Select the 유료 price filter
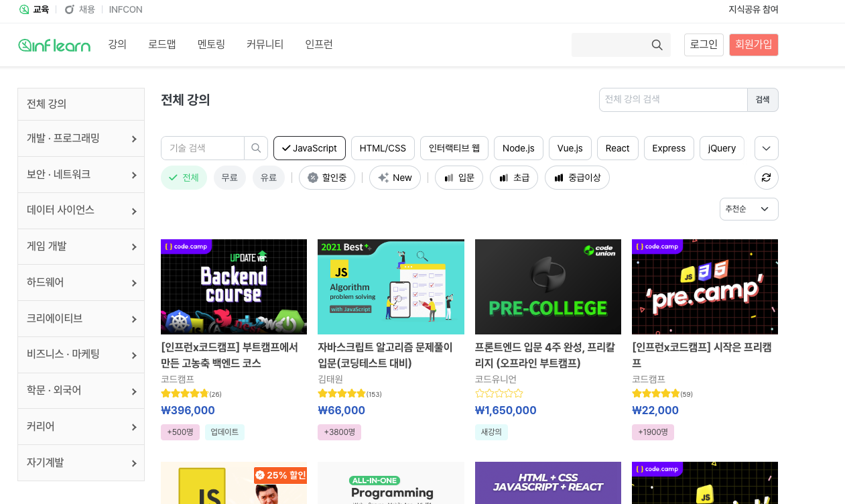The image size is (845, 504). pos(269,178)
